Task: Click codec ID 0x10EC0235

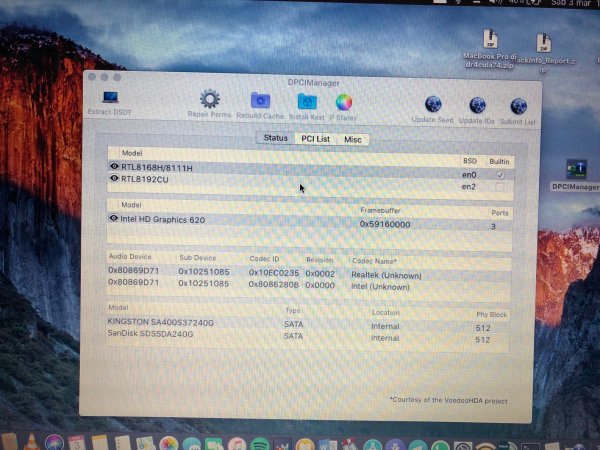Action: 274,273
